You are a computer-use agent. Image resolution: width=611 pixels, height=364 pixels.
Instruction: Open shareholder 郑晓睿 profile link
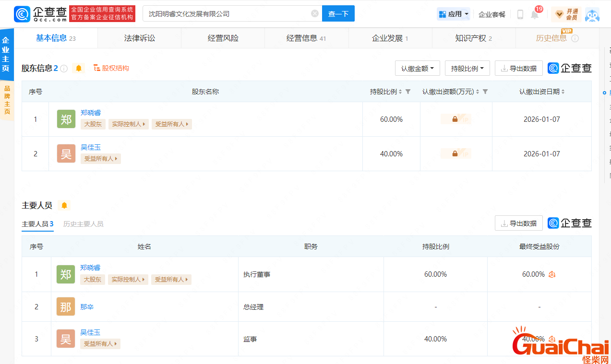[91, 113]
